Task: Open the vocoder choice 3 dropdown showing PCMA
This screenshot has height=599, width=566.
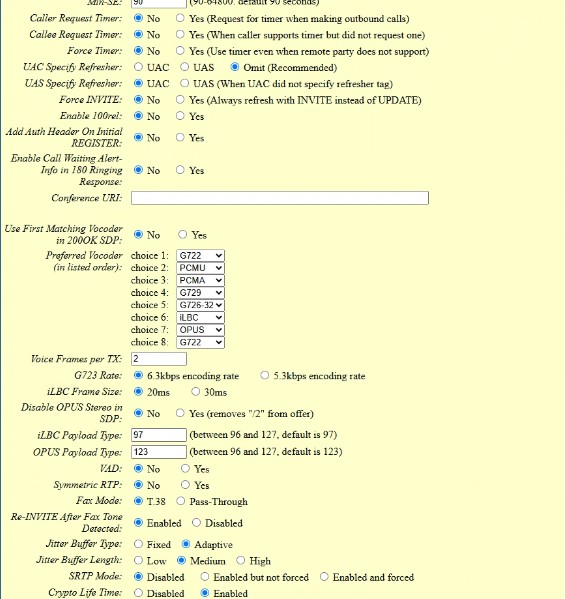Action: click(x=201, y=280)
